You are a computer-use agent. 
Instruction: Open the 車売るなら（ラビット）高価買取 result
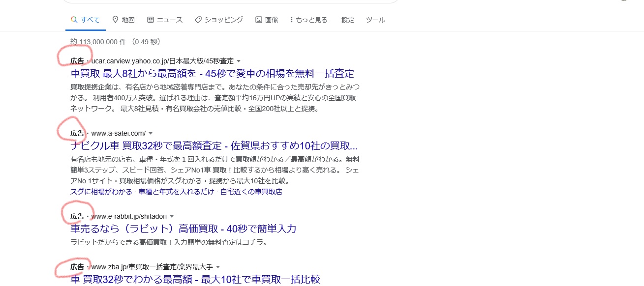tap(184, 229)
